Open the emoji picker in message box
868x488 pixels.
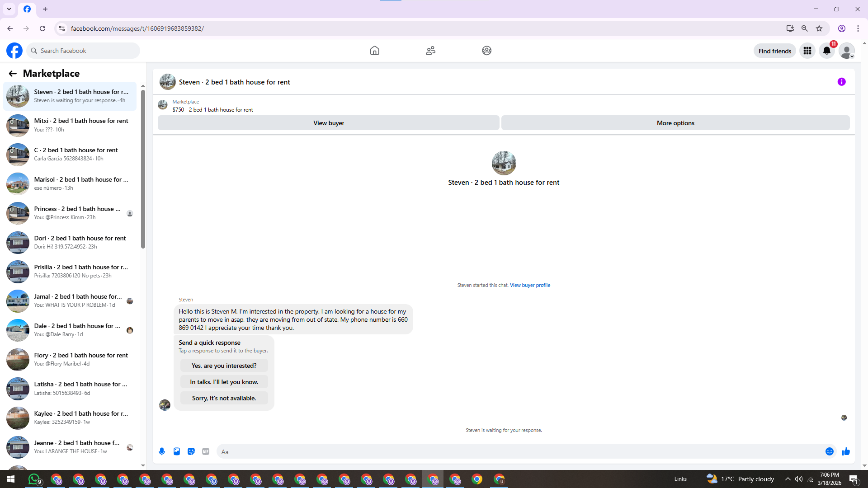(829, 451)
